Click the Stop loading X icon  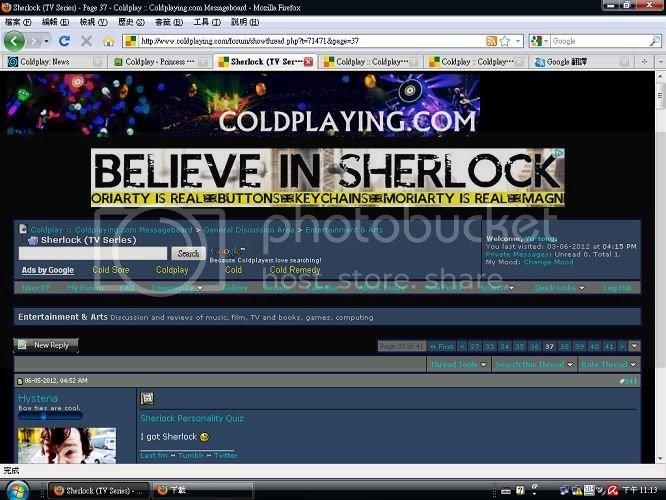point(87,41)
